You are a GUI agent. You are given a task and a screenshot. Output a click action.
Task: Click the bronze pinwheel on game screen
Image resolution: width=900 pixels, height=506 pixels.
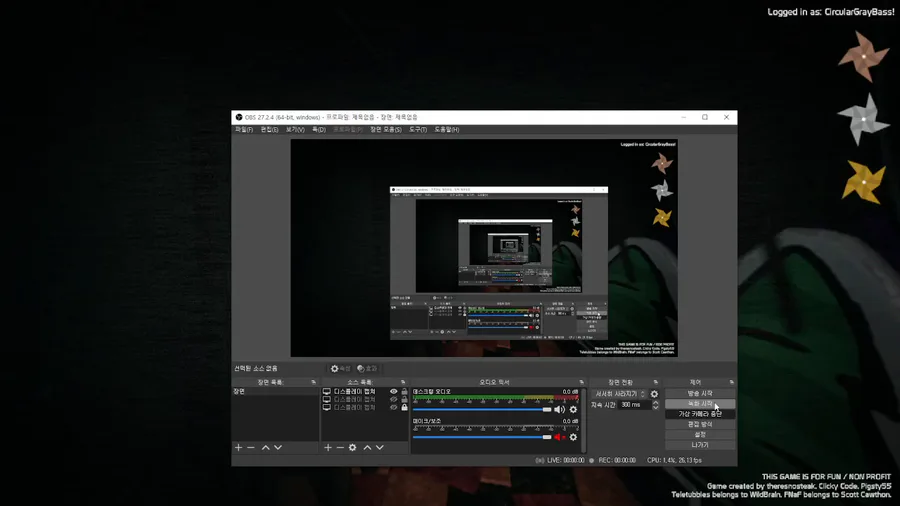[863, 56]
